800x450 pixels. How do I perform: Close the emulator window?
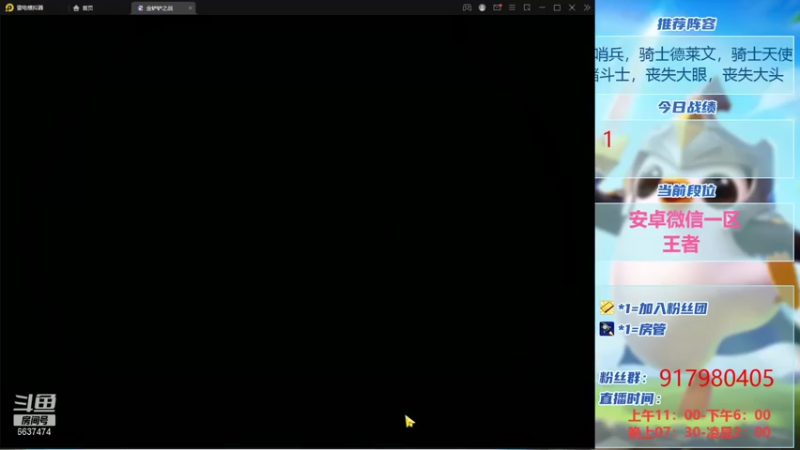point(572,8)
